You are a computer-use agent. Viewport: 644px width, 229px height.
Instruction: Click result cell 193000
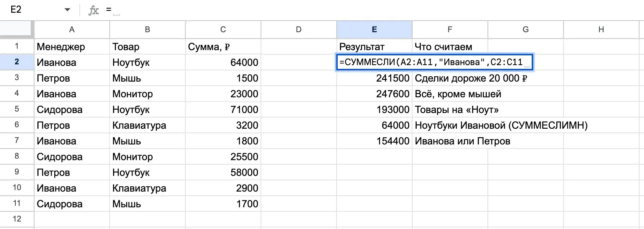[374, 110]
